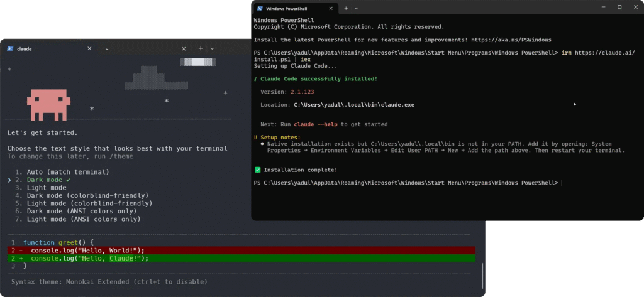Switch to the claude tab

pyautogui.click(x=49, y=48)
